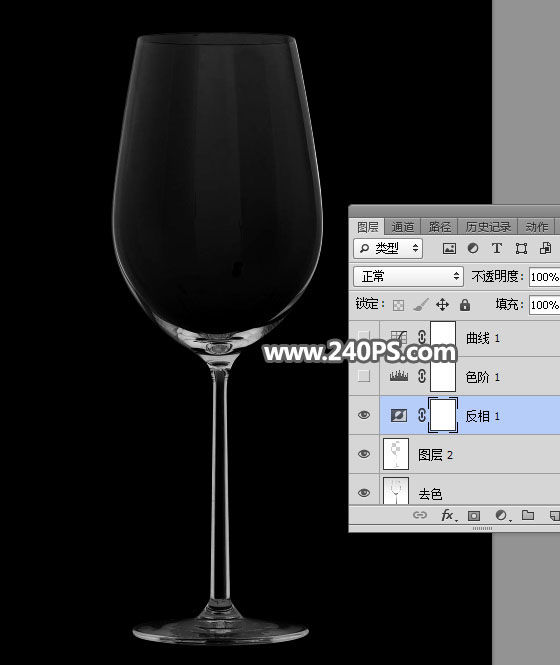Hide the 反相 1 layer

pos(364,415)
